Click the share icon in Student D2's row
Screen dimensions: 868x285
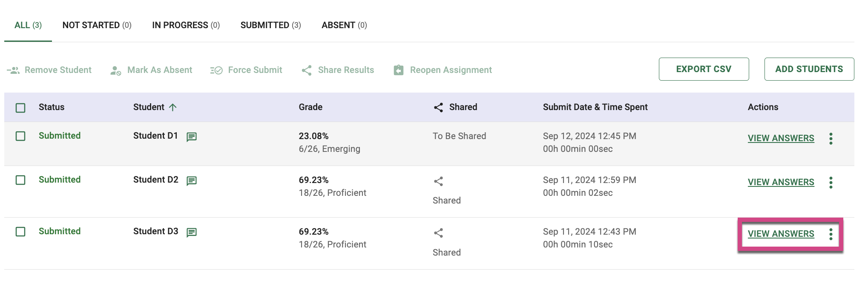click(x=438, y=181)
